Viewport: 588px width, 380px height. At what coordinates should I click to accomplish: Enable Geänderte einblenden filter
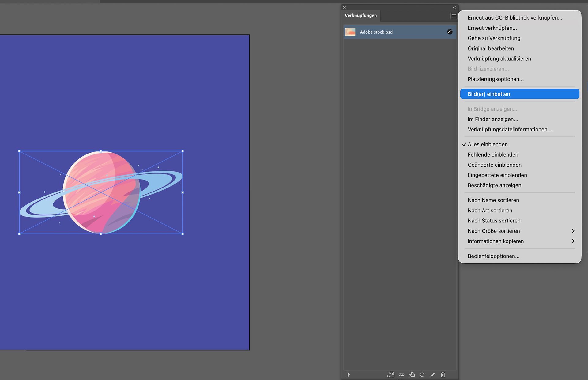point(520,165)
